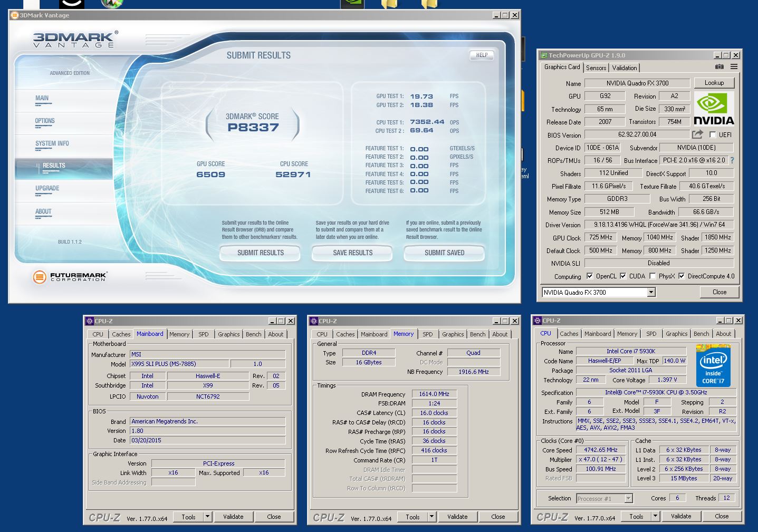Take a GPU-Z screenshot with the camera icon
Viewport: 758px width, 532px height.
pyautogui.click(x=719, y=67)
